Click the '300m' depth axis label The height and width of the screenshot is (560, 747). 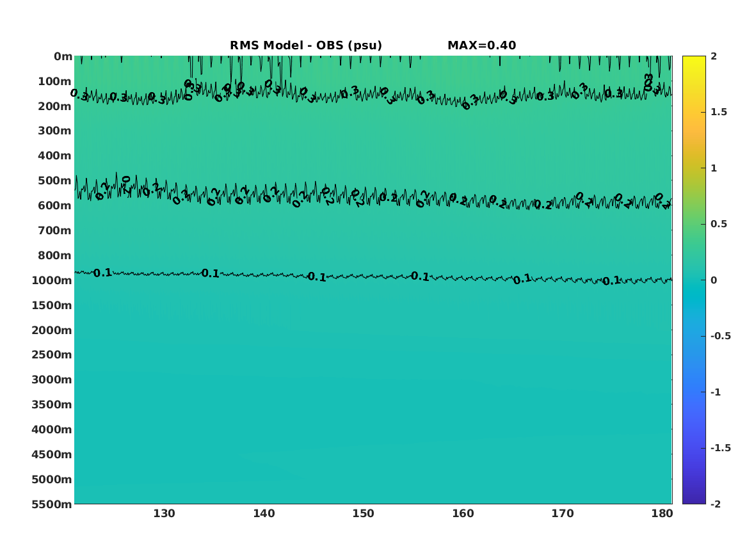pyautogui.click(x=55, y=131)
